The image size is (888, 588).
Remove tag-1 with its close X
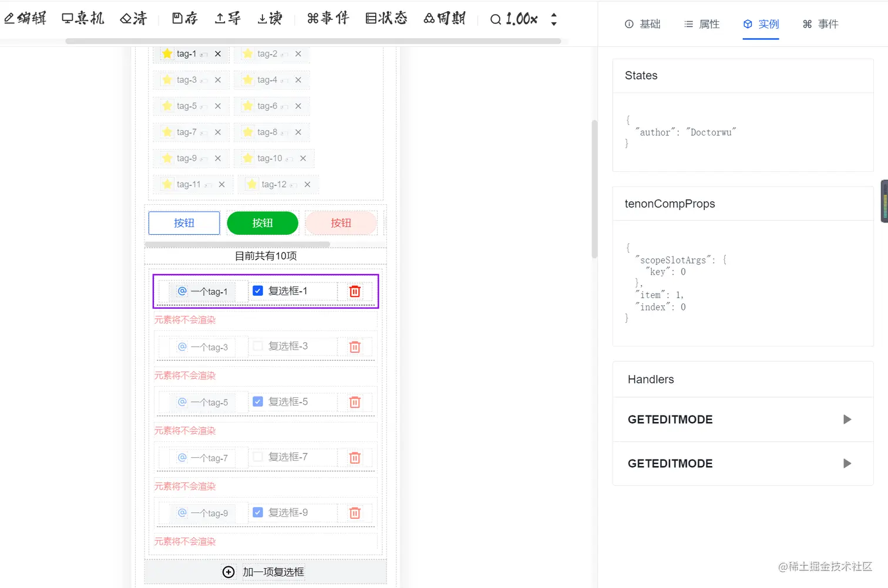click(x=218, y=53)
